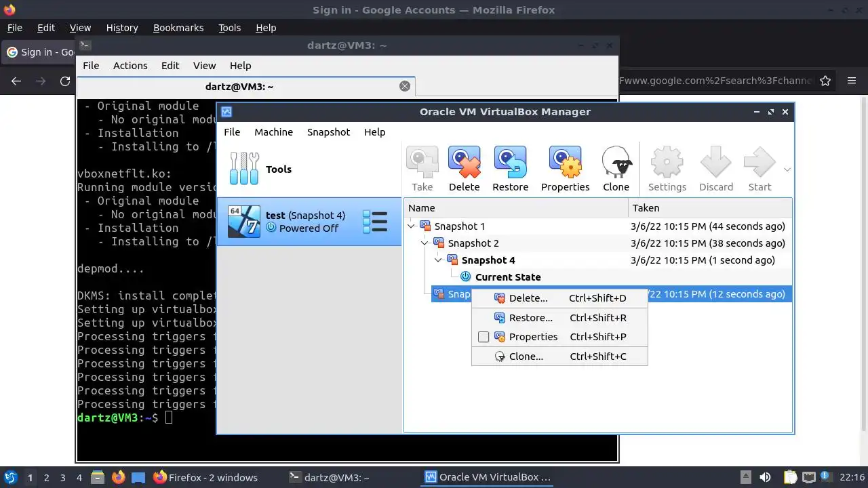Click the Restore snapshot toolbar icon
This screenshot has width=868, height=488.
click(510, 169)
